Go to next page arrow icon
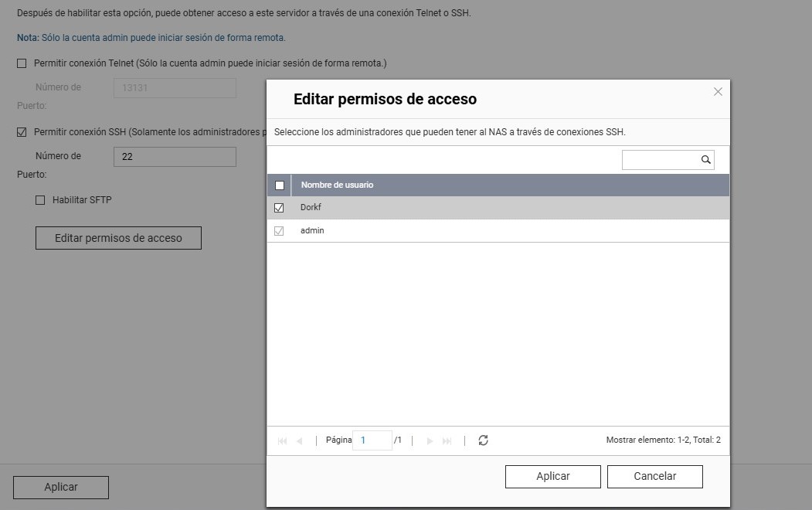 [430, 440]
